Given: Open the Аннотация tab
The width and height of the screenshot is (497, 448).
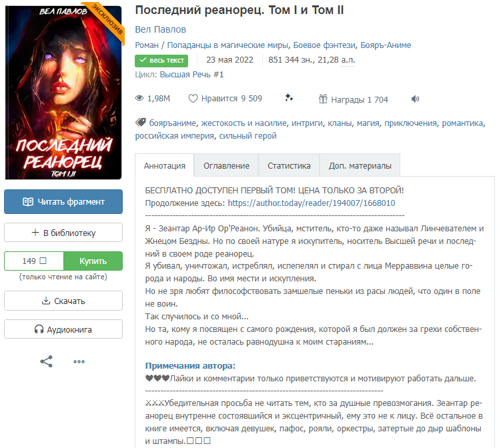Looking at the screenshot, I should tap(165, 165).
